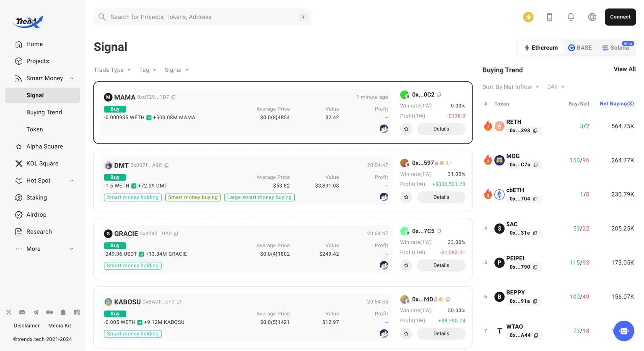Open the Trade Type filter dropdown

(x=112, y=70)
